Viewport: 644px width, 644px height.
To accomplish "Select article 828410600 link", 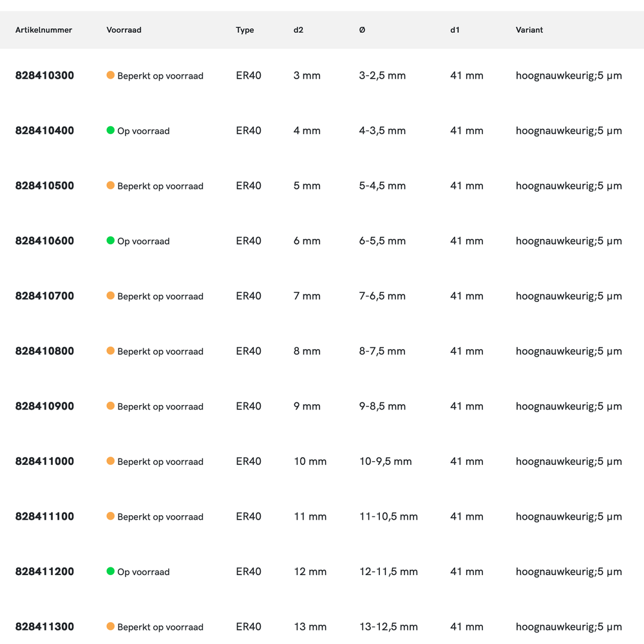I will tap(44, 241).
